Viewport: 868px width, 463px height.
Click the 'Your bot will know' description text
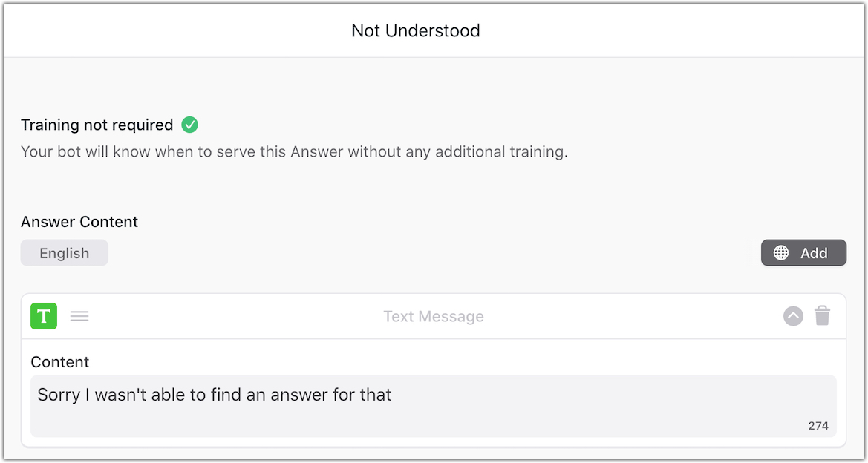pos(294,152)
